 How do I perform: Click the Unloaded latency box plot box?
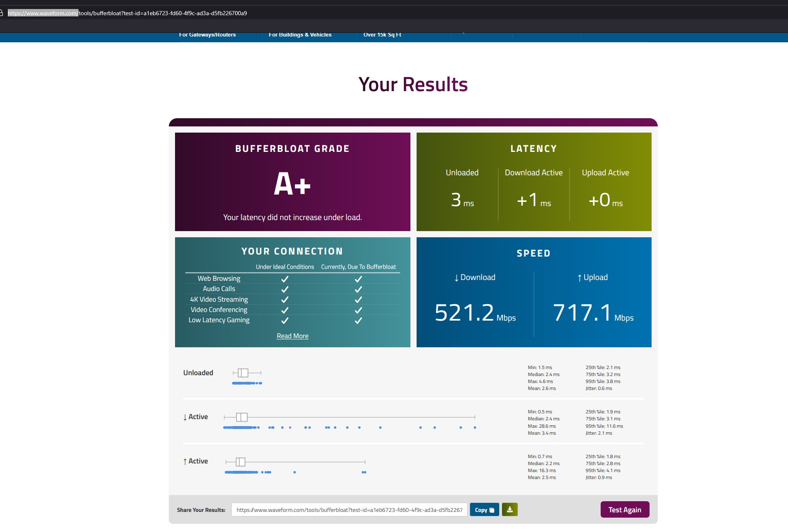click(x=243, y=373)
